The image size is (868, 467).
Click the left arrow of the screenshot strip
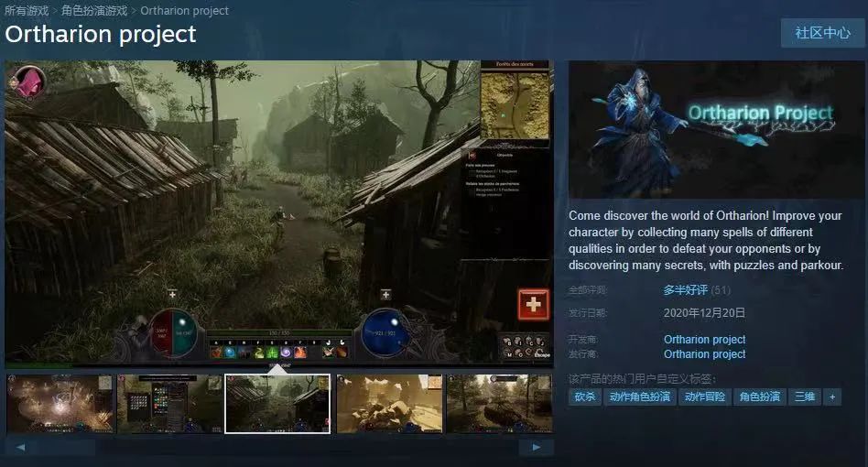(x=20, y=448)
